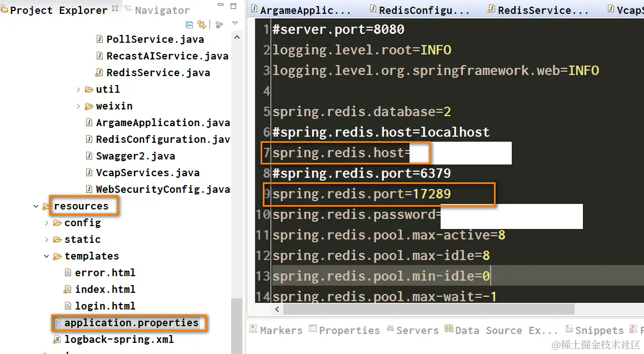The height and width of the screenshot is (354, 644).
Task: Minimize the Project Explorer panel
Action: pyautogui.click(x=221, y=5)
